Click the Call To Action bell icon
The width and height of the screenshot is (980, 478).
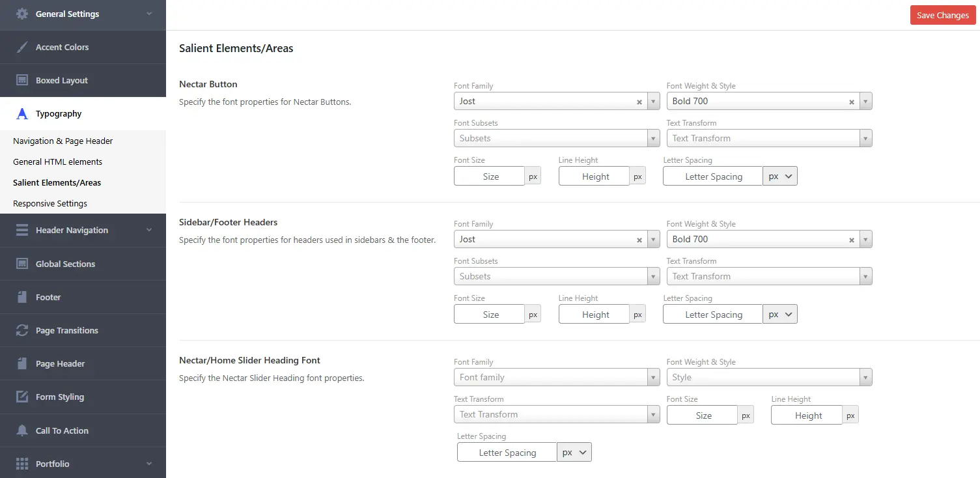click(x=22, y=430)
